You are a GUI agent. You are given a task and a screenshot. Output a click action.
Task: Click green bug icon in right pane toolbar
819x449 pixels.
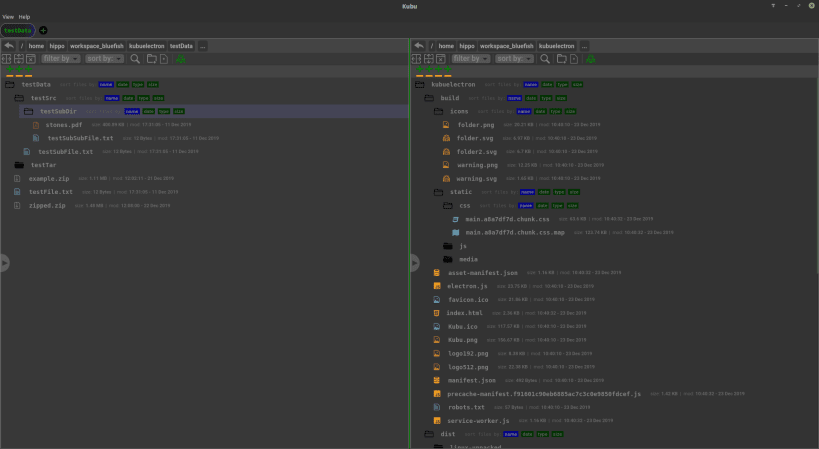tap(591, 59)
